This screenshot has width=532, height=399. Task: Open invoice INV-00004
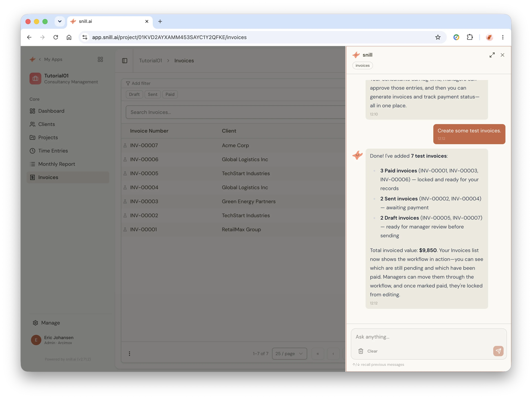[x=144, y=188]
